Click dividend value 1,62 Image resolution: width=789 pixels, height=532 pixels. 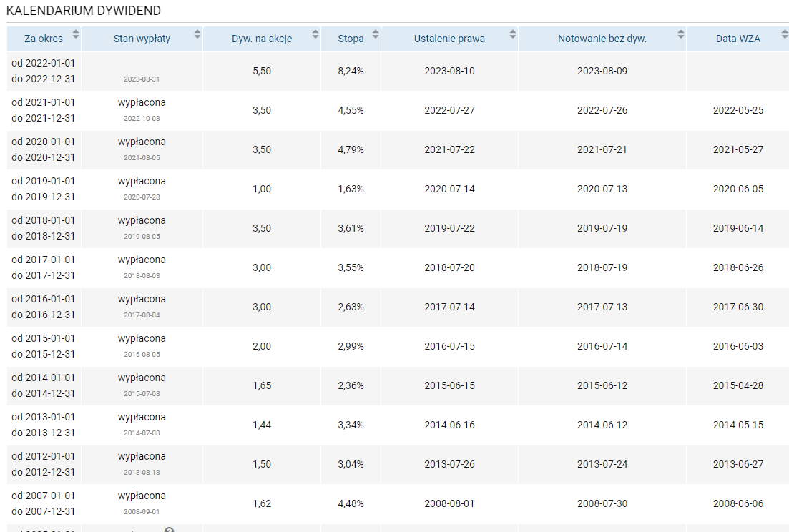[x=262, y=503]
